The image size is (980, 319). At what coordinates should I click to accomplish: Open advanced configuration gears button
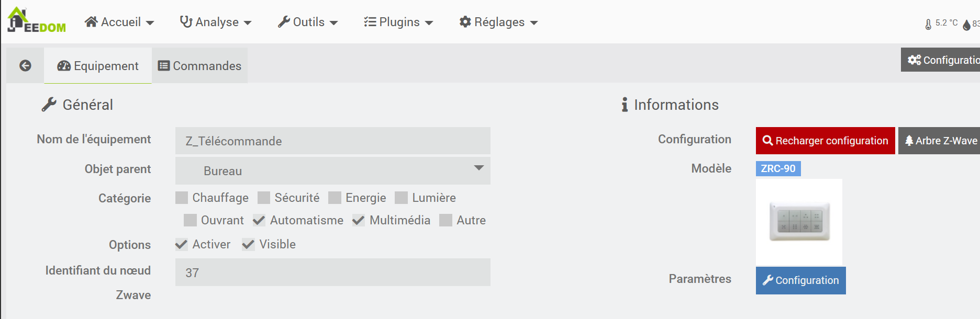[x=940, y=60]
